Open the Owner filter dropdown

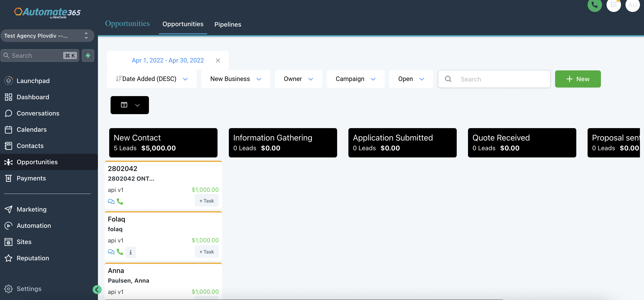click(x=298, y=79)
